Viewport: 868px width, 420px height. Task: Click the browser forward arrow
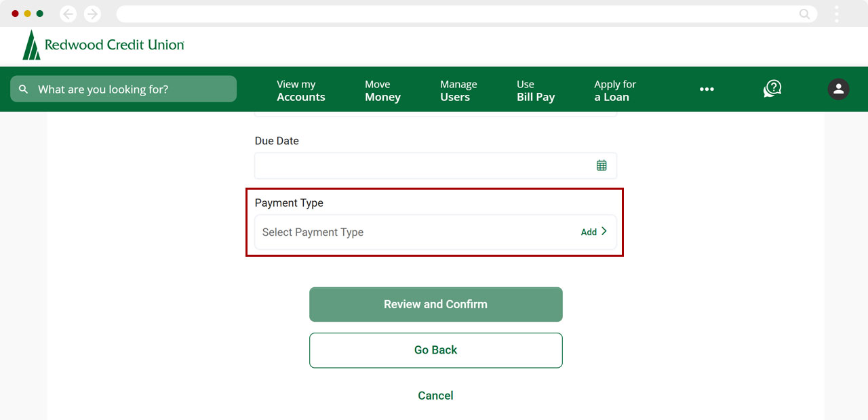click(92, 14)
